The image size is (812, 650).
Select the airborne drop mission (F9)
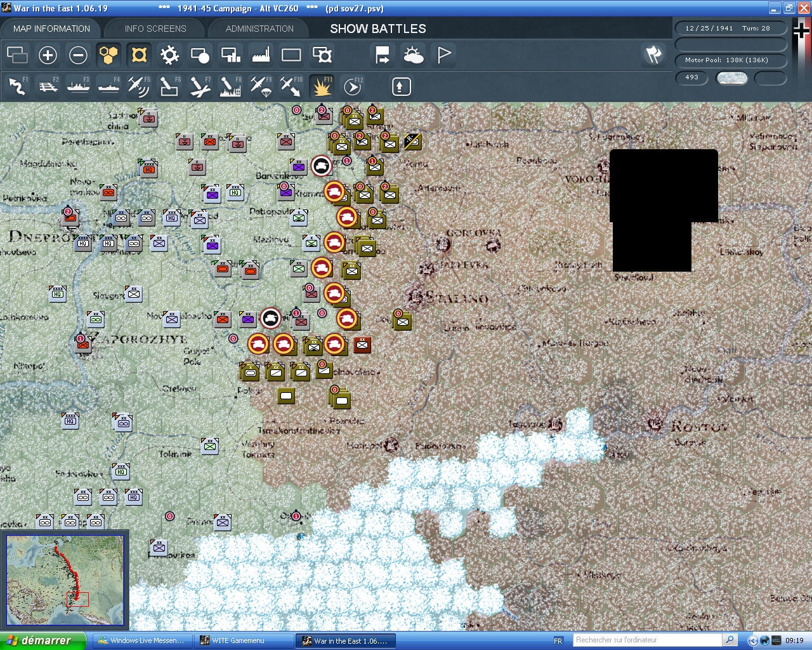260,86
